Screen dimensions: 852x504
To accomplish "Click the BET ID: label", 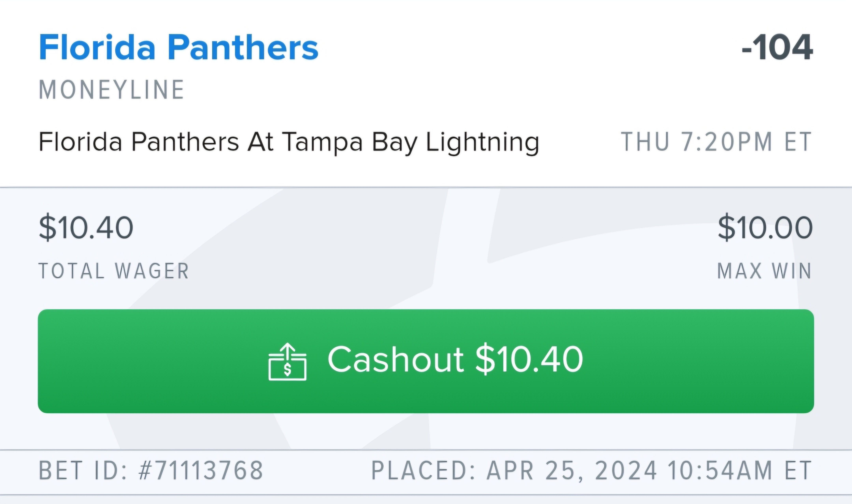I will coord(83,471).
